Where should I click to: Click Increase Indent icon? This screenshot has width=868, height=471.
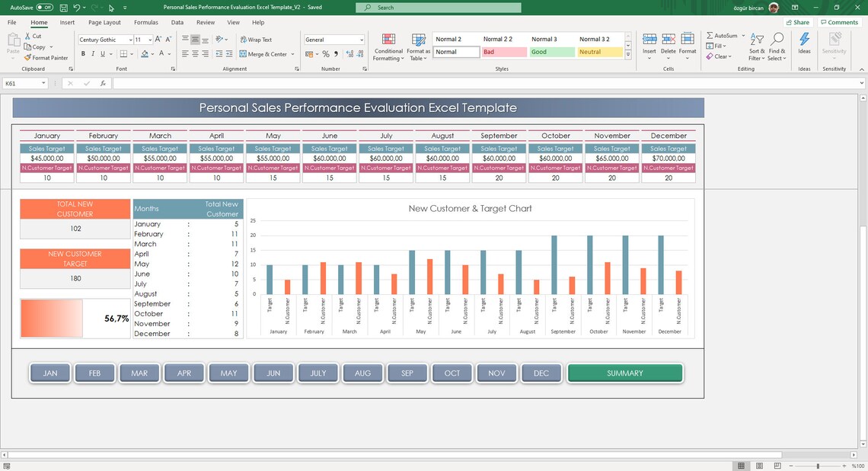[x=229, y=54]
